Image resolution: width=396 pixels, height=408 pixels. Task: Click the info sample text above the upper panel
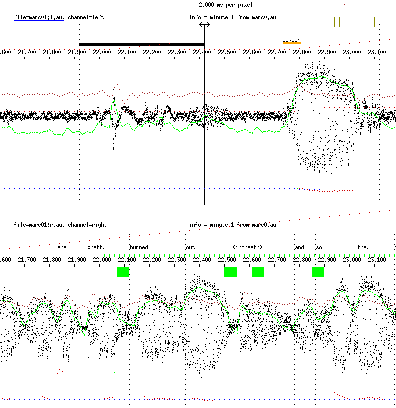click(x=233, y=17)
